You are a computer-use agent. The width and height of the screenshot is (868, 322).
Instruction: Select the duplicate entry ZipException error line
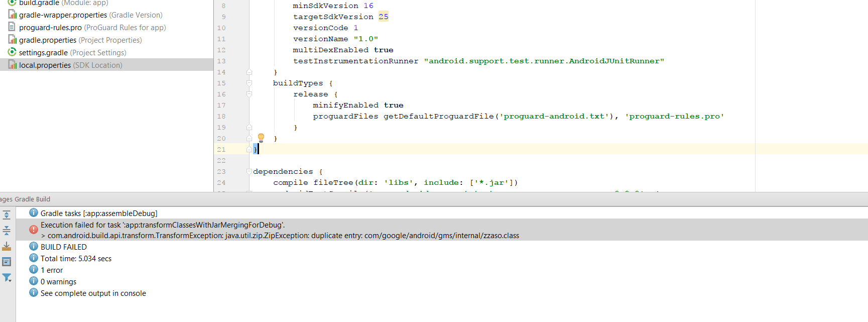283,236
